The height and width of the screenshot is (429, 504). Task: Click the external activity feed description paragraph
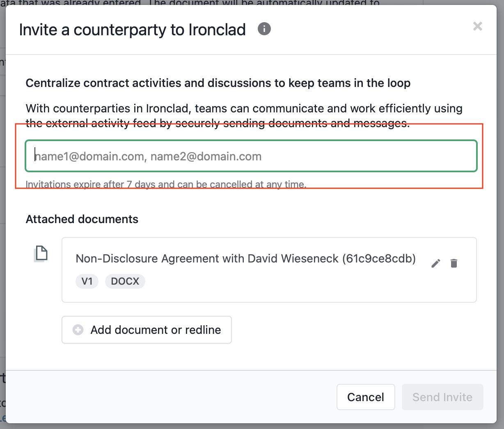coord(244,116)
